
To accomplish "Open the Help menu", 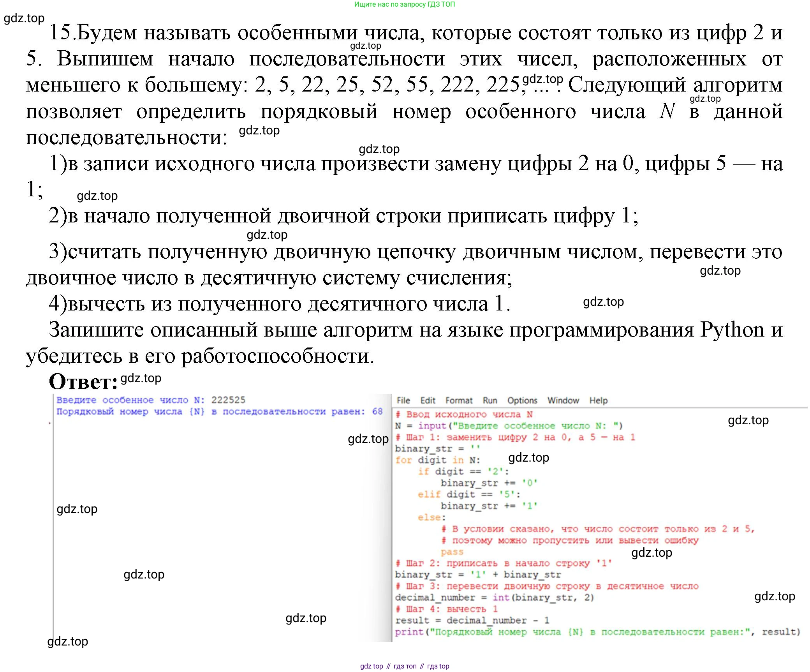I will [x=598, y=400].
